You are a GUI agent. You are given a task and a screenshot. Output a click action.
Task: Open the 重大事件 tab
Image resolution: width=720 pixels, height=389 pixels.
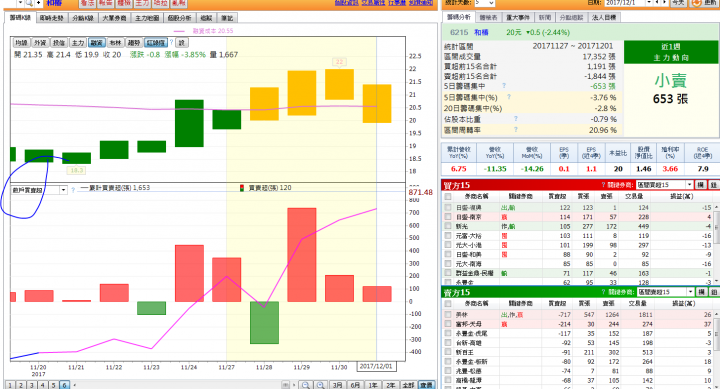(518, 17)
